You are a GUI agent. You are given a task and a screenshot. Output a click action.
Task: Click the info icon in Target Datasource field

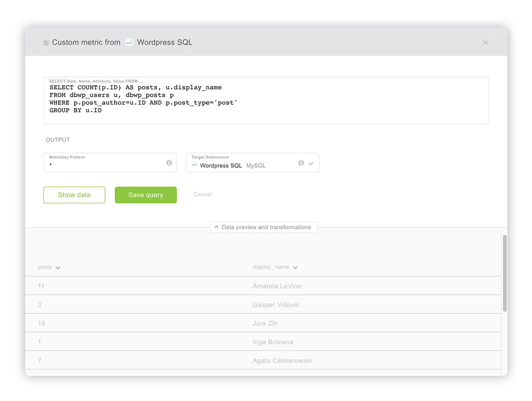[301, 162]
